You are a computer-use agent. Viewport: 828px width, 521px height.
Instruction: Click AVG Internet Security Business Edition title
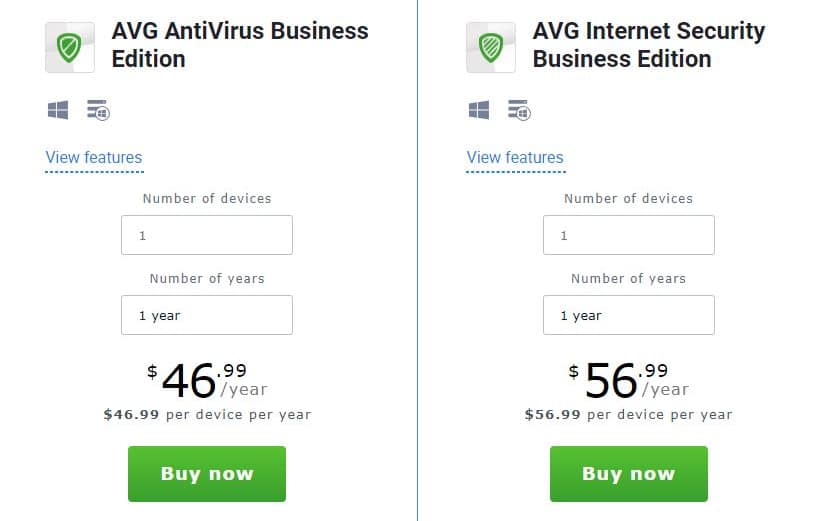pos(649,45)
